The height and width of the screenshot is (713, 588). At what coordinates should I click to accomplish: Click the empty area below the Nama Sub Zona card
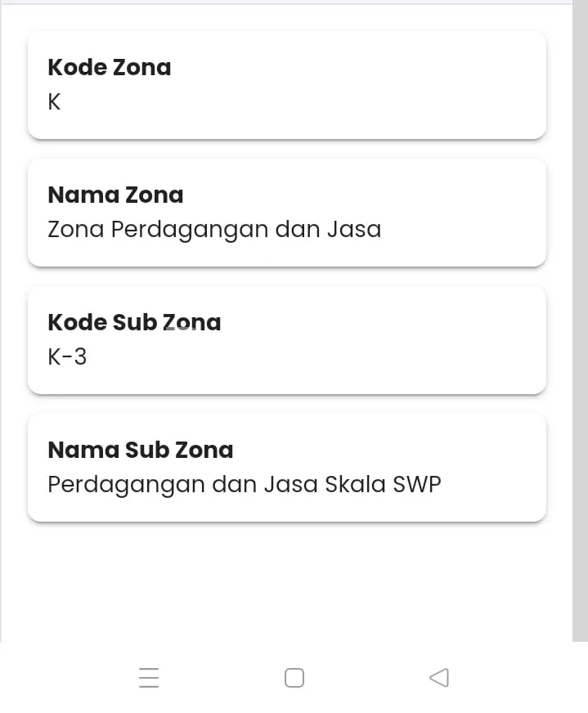point(286,581)
